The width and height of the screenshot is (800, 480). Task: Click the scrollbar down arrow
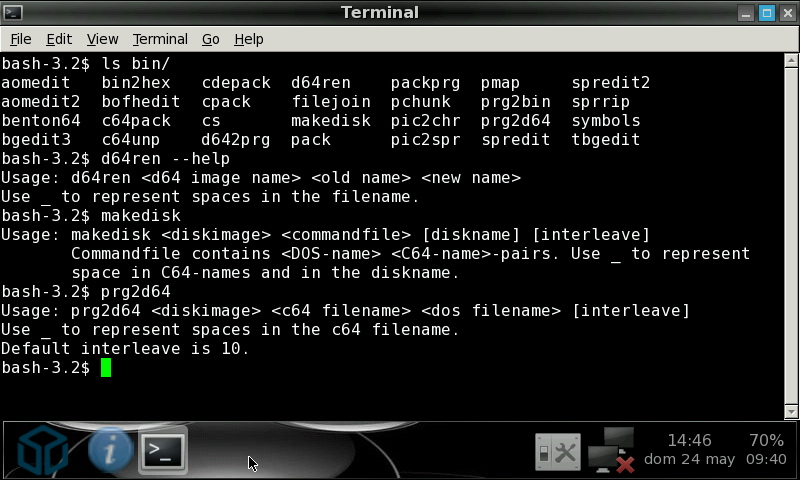(791, 411)
